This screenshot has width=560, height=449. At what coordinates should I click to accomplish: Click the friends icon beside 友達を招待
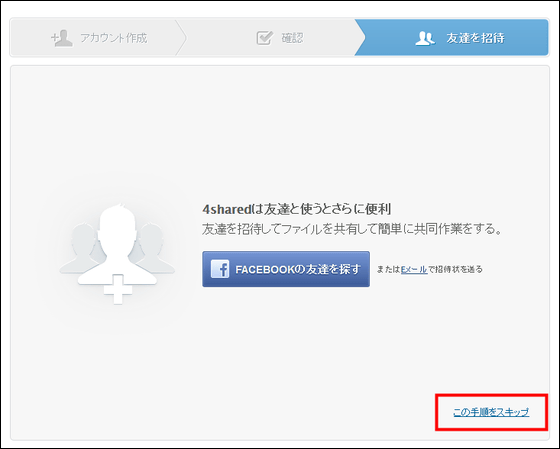[x=425, y=38]
